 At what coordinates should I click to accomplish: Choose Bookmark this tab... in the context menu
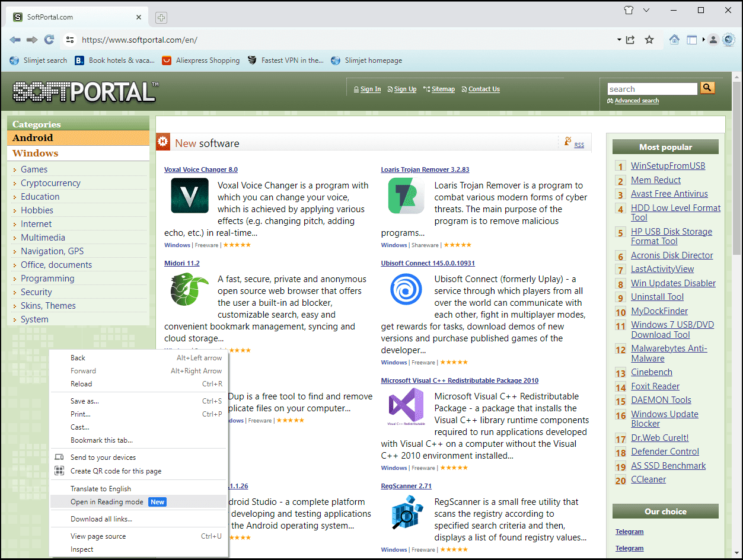tap(139, 440)
